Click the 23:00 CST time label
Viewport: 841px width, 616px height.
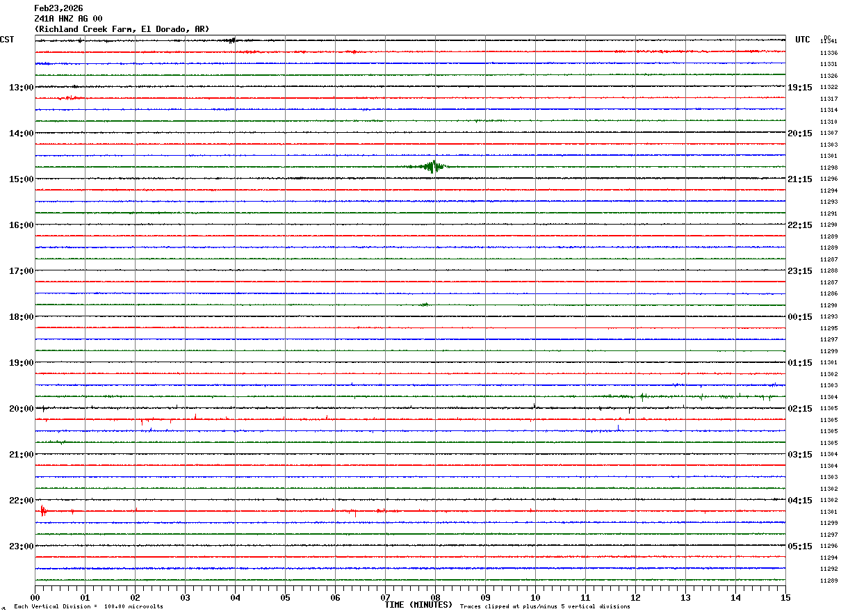(21, 546)
